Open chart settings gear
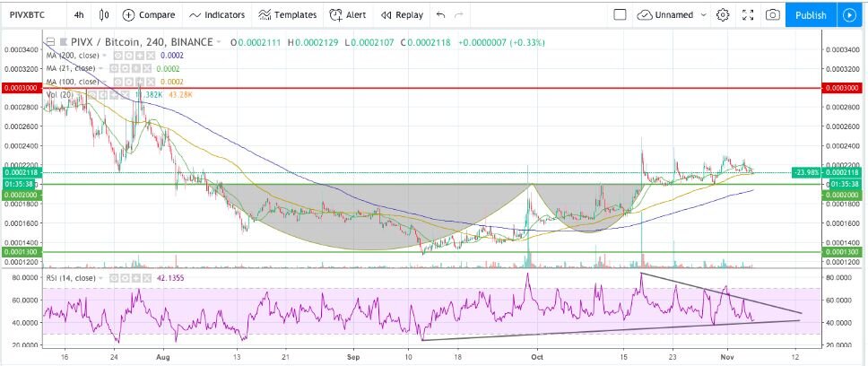868x366 pixels. tap(723, 15)
